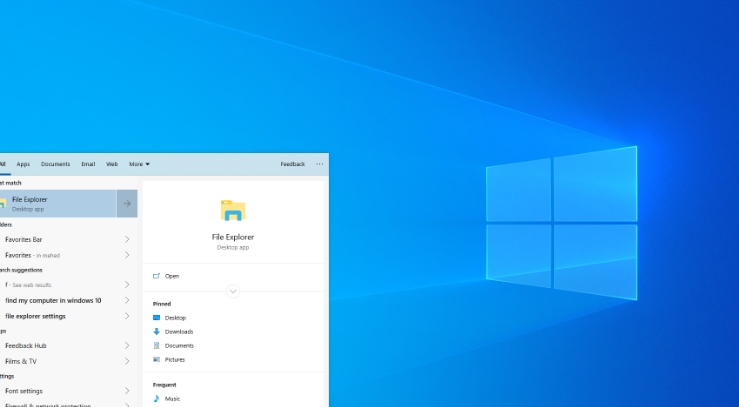Expand the 'f - See web results' chevron
Screen dimensions: 739x407
click(127, 285)
